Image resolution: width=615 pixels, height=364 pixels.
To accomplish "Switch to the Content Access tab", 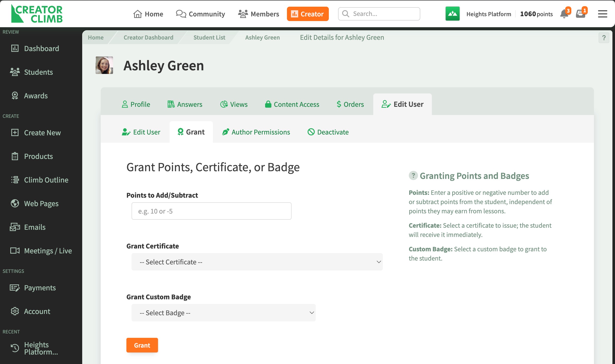I will click(x=292, y=104).
